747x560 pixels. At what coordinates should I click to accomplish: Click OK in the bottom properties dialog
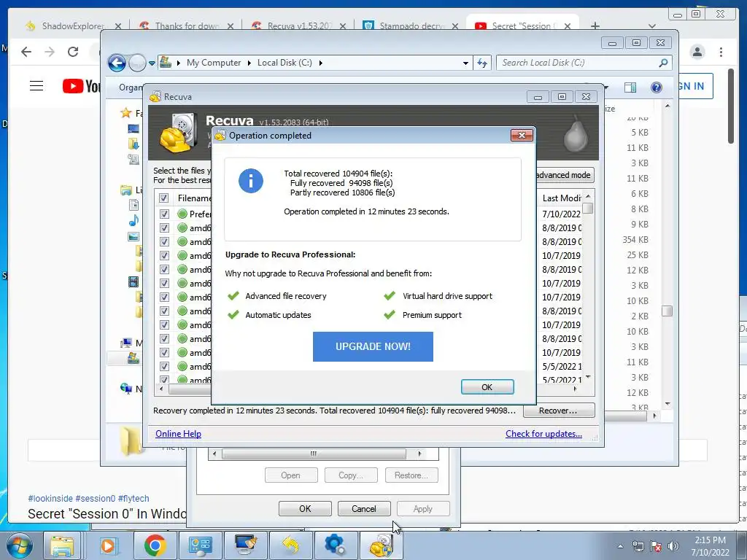pos(305,509)
